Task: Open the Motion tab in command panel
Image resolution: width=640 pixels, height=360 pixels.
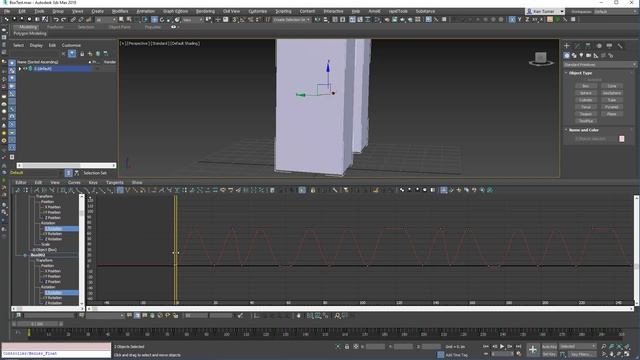Action: (599, 46)
